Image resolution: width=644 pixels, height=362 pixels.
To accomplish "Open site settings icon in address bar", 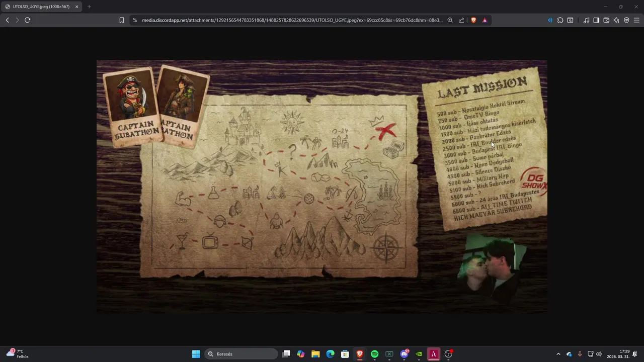I will [134, 20].
